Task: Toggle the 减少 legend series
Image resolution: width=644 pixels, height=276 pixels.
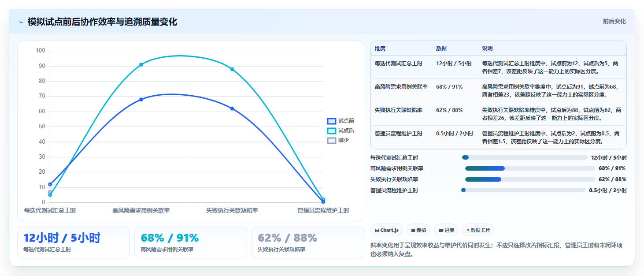Action: tap(338, 140)
